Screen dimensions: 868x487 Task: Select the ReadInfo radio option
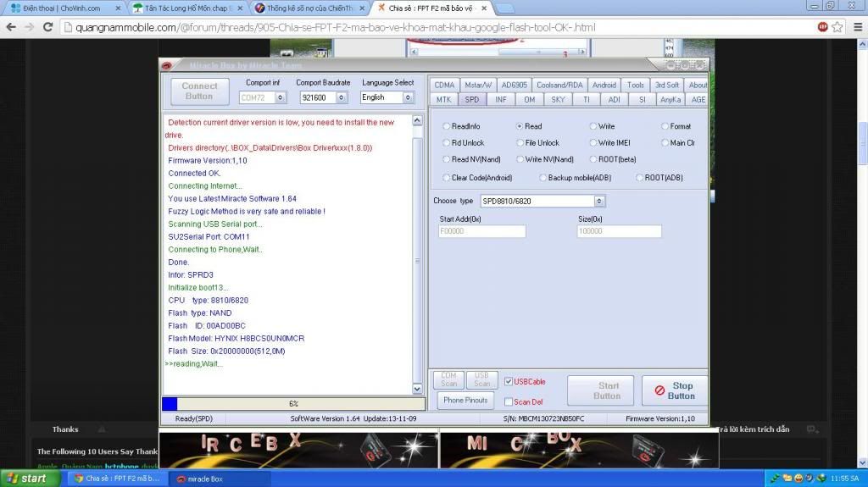click(446, 126)
